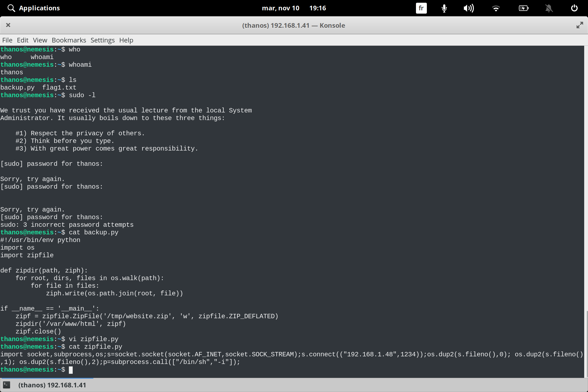Click the power button icon
The image size is (588, 392).
(x=574, y=8)
